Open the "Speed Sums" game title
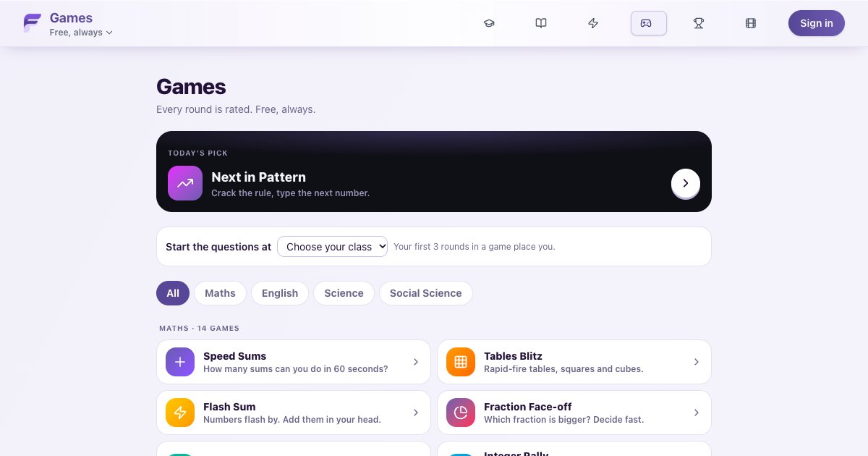Viewport: 868px width, 456px height. pos(234,356)
